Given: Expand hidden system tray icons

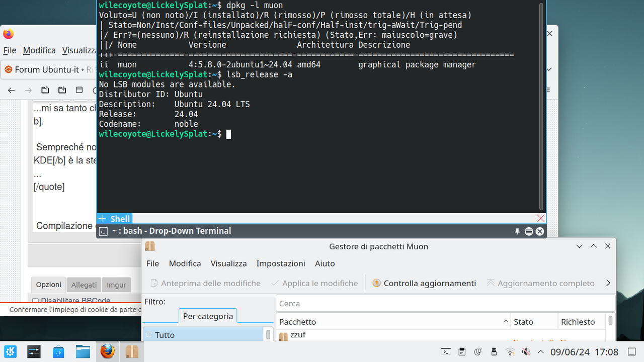Looking at the screenshot, I should click(x=541, y=352).
